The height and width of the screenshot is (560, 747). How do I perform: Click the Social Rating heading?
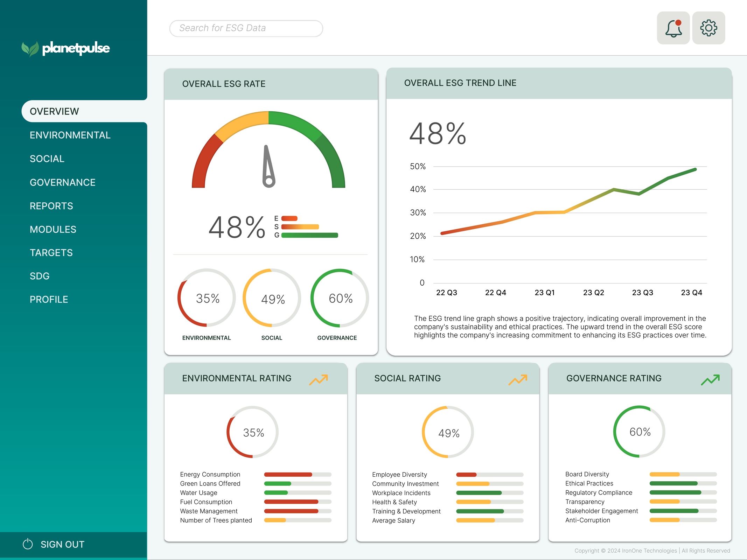(407, 378)
